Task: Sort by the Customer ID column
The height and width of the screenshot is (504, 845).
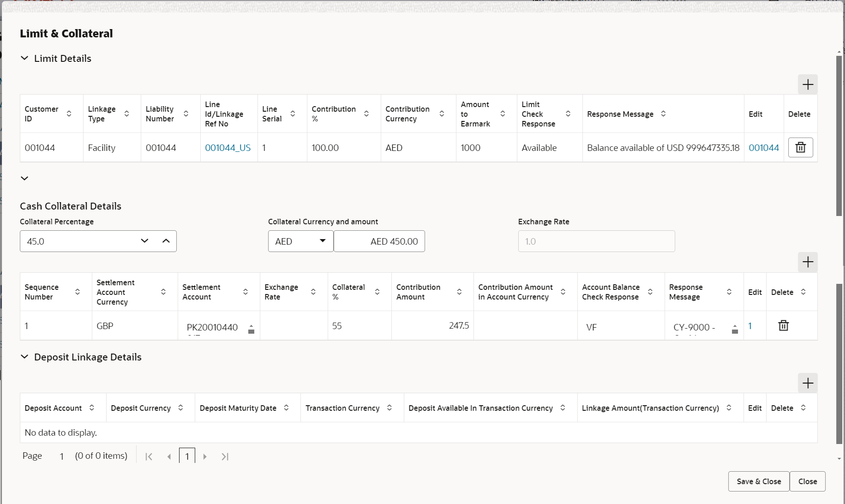Action: 69,114
